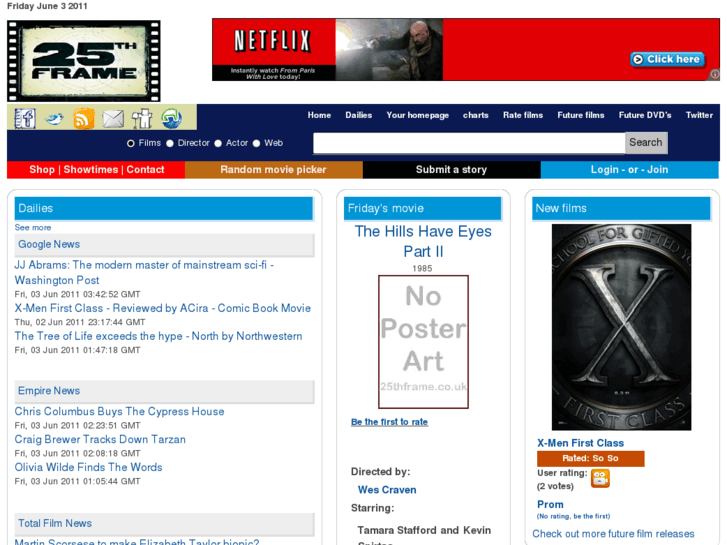Click X-Men First Class poster
This screenshot has height=545, width=727.
[621, 327]
